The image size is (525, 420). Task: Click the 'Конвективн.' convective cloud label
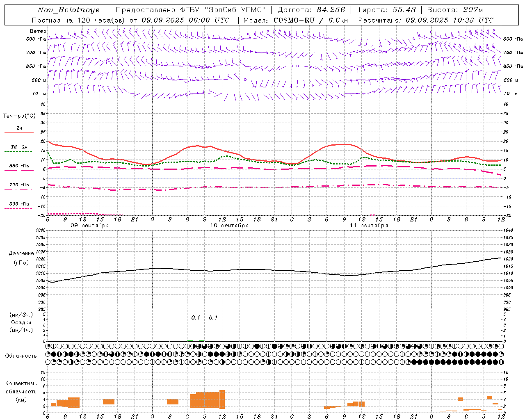(x=21, y=383)
